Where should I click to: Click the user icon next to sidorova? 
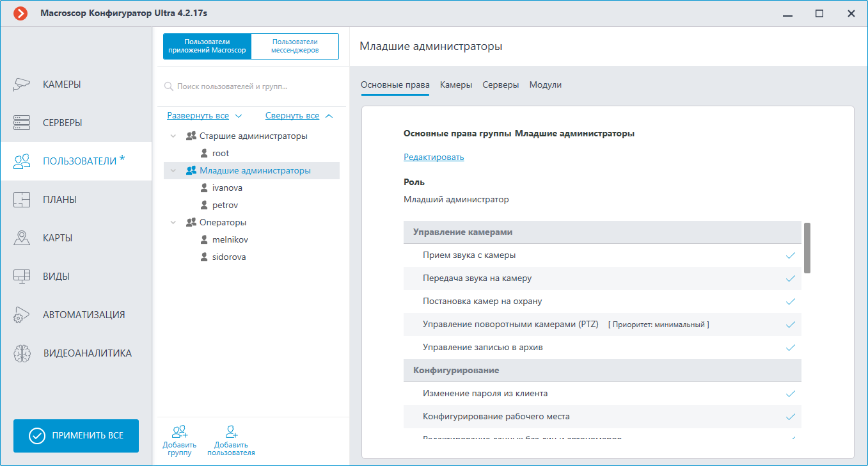tap(204, 257)
